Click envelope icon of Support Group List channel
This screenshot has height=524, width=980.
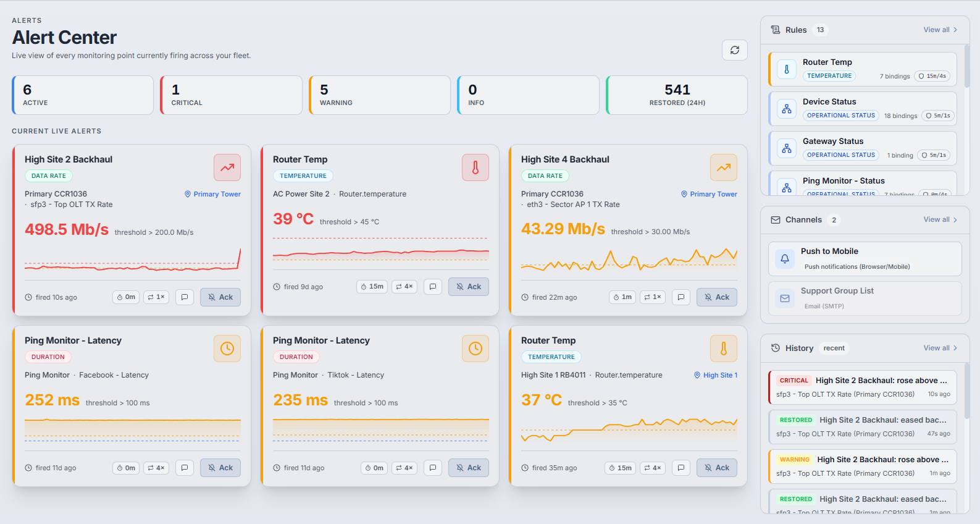tap(785, 298)
